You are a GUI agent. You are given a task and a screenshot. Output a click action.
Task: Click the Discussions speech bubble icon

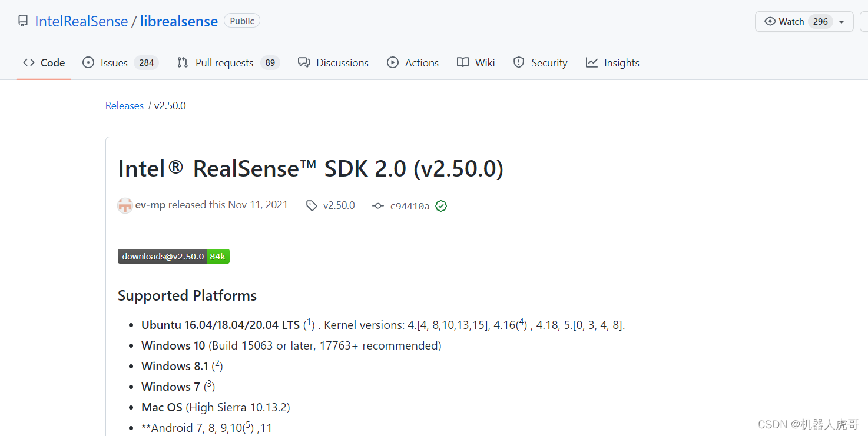304,62
